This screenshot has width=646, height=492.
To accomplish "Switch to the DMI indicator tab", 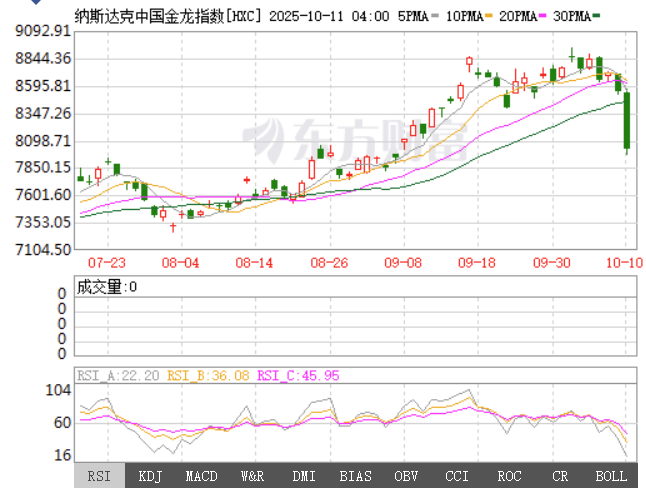I will 304,476.
